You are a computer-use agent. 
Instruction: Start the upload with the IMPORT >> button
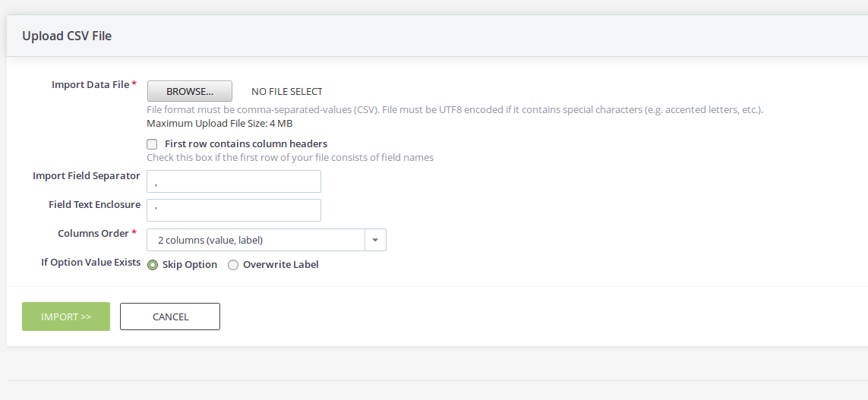pyautogui.click(x=66, y=317)
